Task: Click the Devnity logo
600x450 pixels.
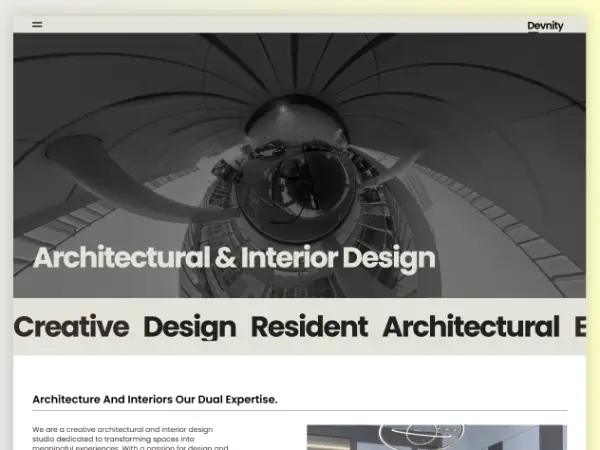Action: click(545, 26)
